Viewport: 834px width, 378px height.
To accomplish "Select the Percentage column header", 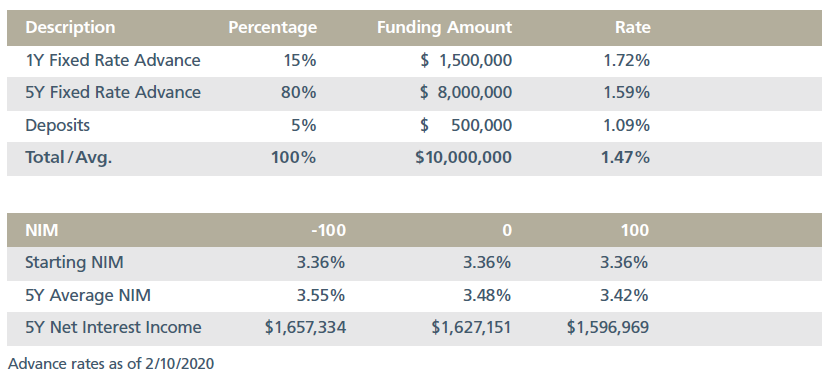I will point(272,28).
